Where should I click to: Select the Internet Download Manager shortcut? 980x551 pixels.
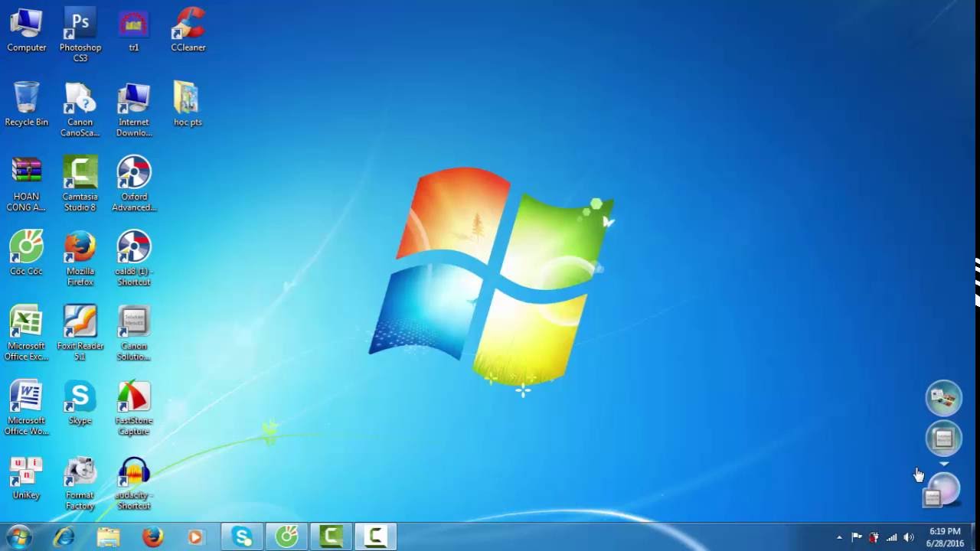[134, 109]
